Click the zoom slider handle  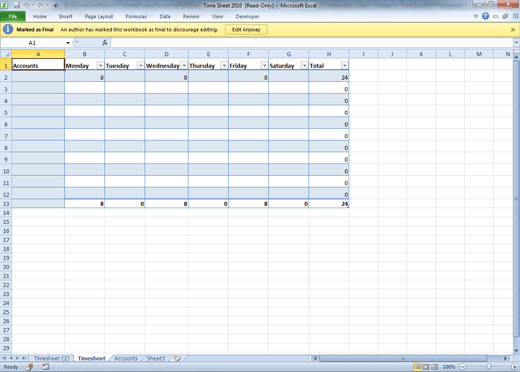tap(488, 367)
